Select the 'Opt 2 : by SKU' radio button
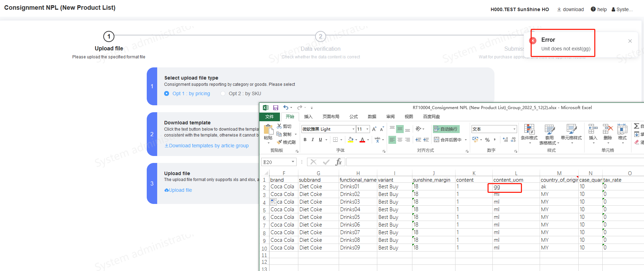 (223, 93)
